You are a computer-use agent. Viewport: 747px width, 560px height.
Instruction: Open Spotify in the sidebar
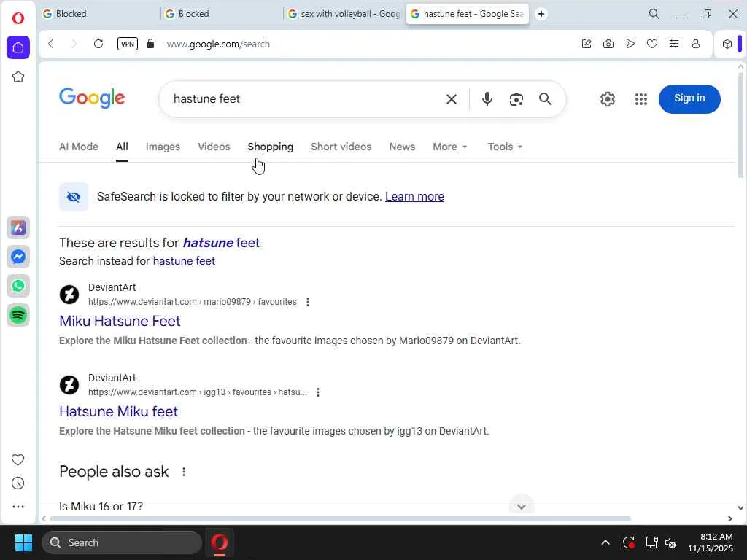(18, 315)
